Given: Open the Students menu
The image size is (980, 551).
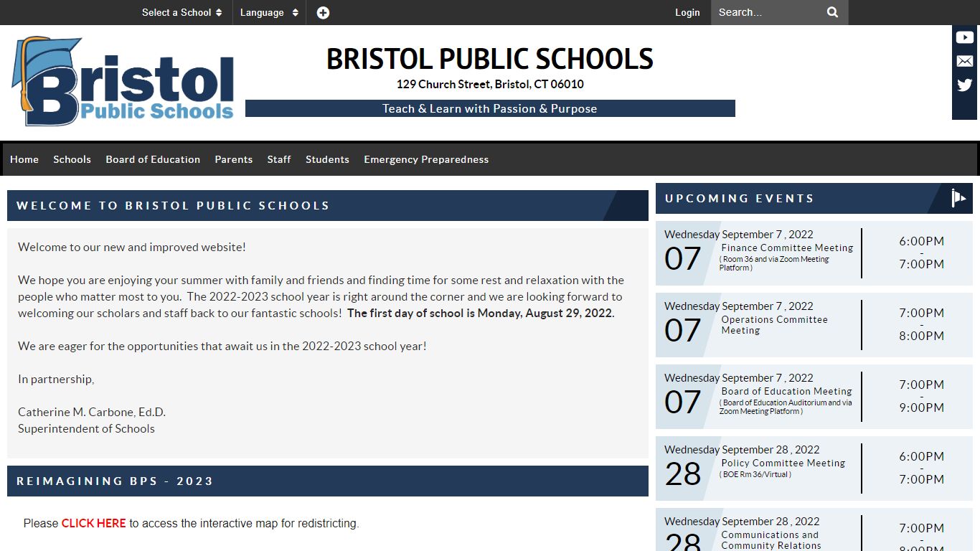Looking at the screenshot, I should [327, 159].
